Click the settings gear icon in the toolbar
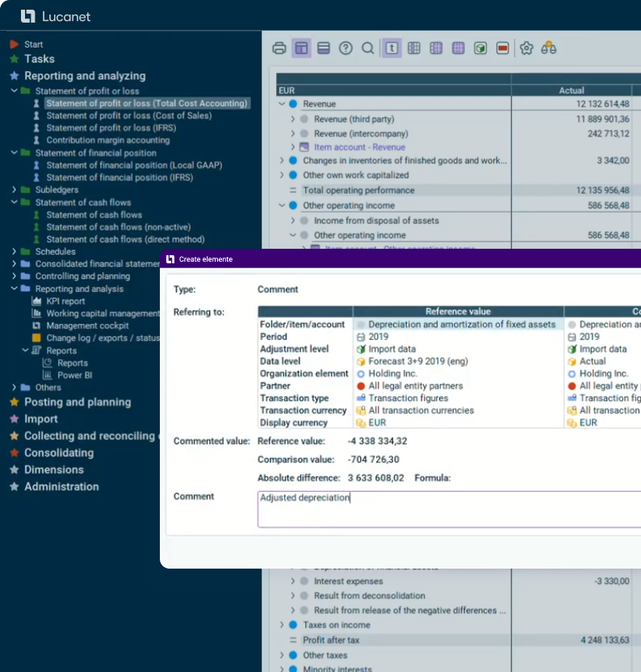 pyautogui.click(x=526, y=48)
